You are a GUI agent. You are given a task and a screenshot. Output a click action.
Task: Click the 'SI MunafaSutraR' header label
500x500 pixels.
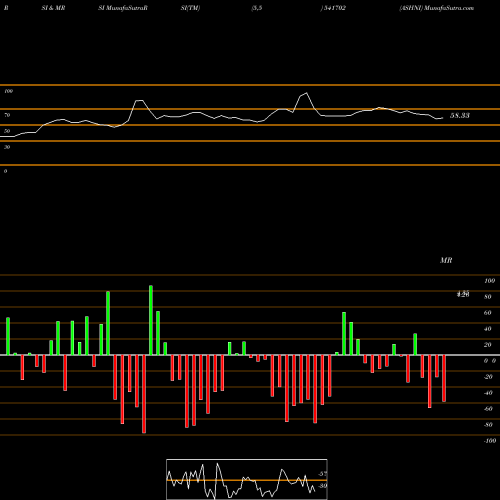click(x=123, y=8)
